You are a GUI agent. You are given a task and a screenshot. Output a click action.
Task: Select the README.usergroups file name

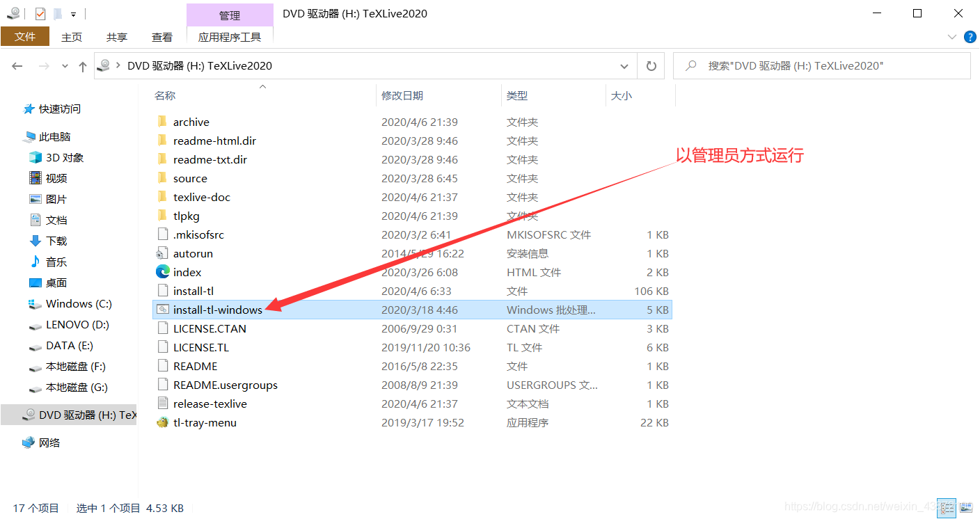pyautogui.click(x=226, y=385)
